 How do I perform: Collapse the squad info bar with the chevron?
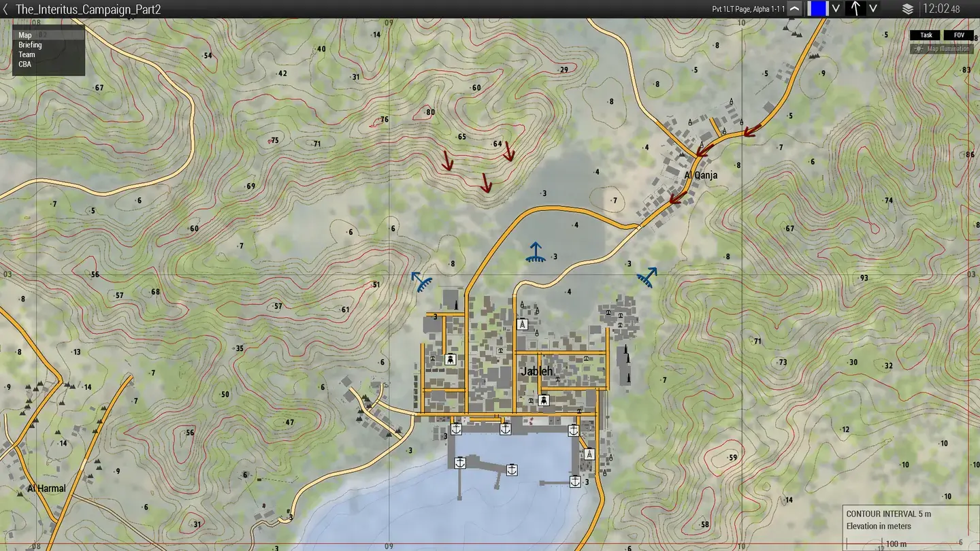(x=794, y=8)
